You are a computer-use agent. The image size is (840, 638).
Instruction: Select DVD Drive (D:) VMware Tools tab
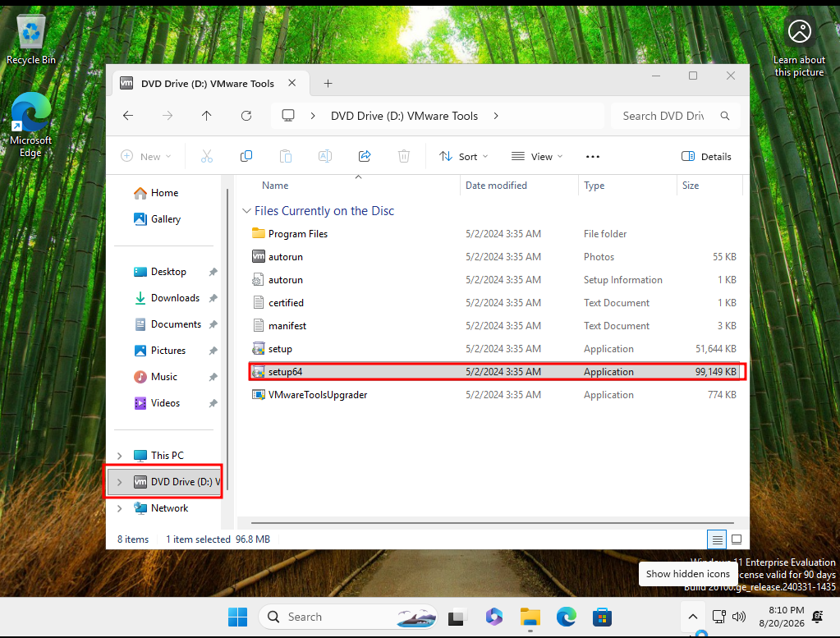point(207,84)
